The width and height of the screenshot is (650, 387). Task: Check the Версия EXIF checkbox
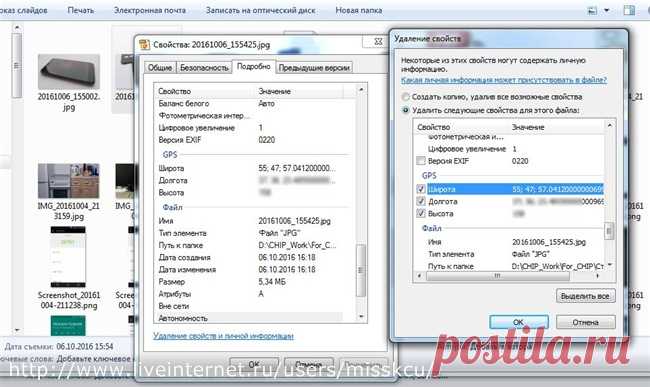tap(421, 161)
